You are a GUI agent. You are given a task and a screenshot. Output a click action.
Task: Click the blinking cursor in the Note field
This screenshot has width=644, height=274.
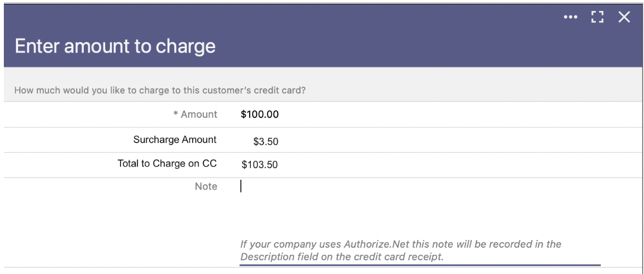(x=241, y=186)
